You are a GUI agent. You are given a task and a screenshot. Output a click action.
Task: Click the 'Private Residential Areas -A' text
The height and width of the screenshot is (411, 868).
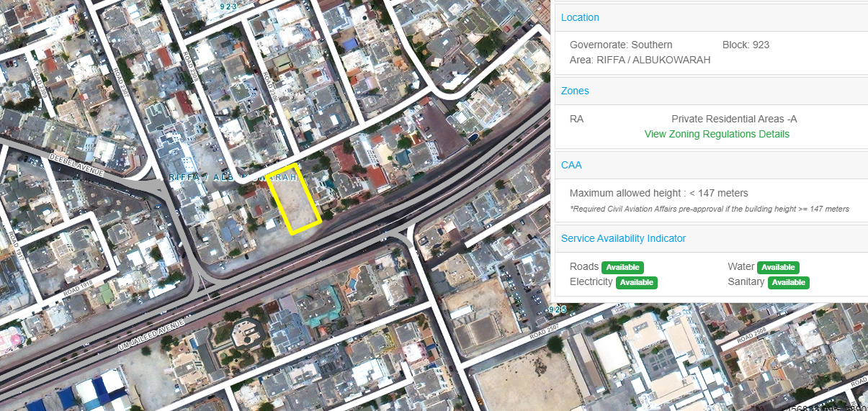pos(734,119)
